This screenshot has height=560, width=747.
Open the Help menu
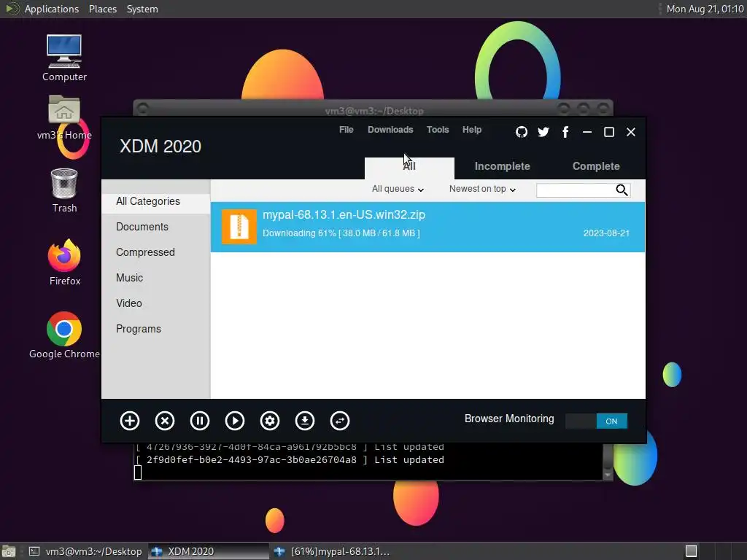click(x=472, y=130)
